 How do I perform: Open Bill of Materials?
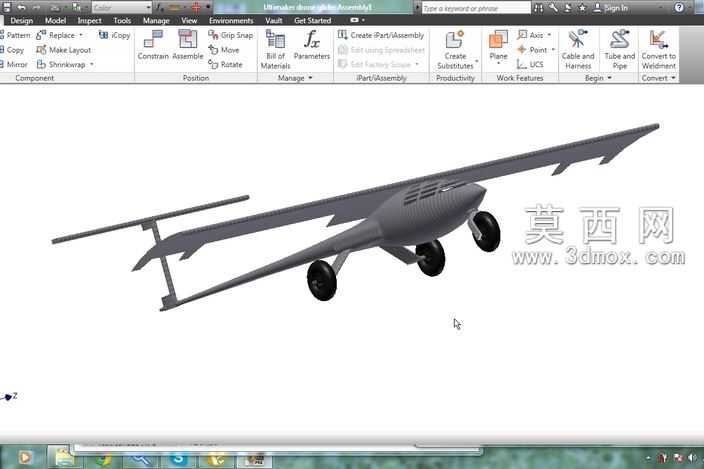[x=275, y=49]
